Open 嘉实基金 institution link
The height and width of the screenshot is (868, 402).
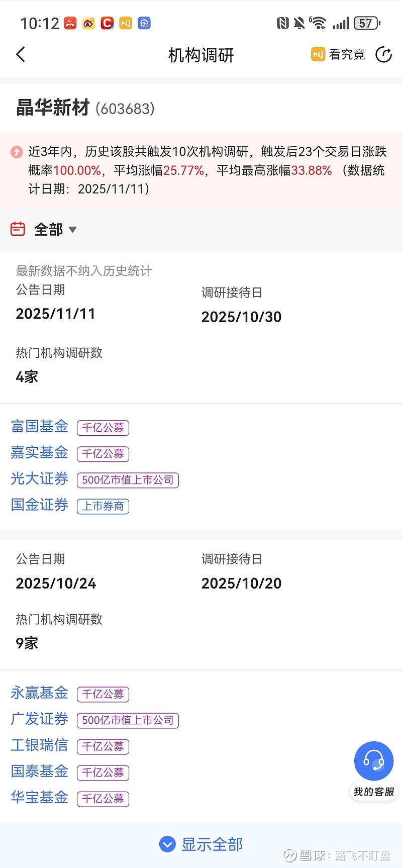[x=40, y=452]
